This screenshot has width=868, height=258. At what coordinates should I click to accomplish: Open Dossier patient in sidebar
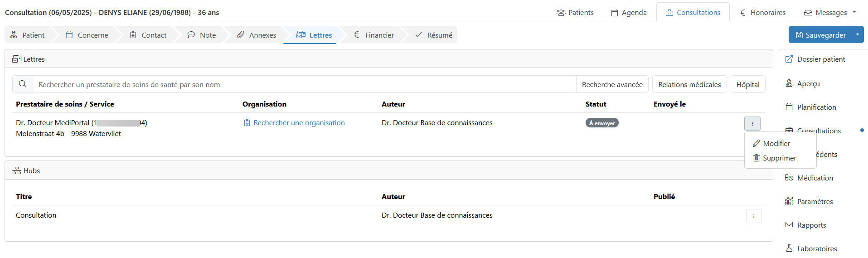point(820,59)
